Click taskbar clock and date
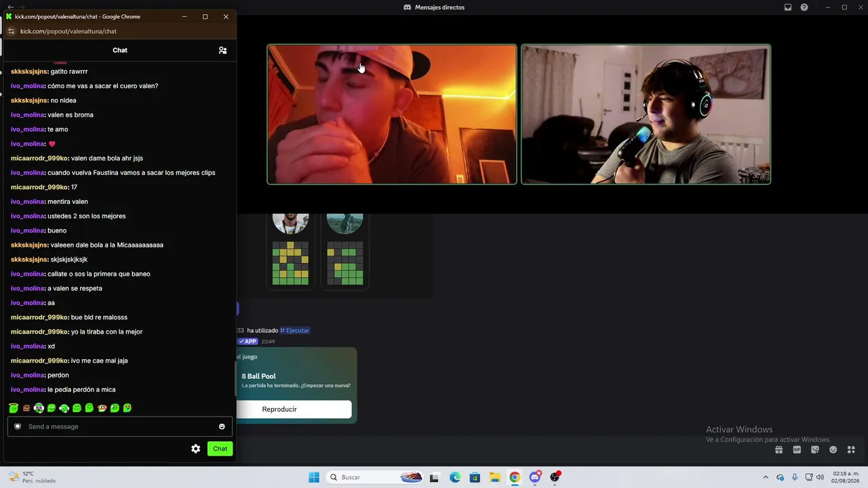Image resolution: width=868 pixels, height=488 pixels. pos(846,477)
